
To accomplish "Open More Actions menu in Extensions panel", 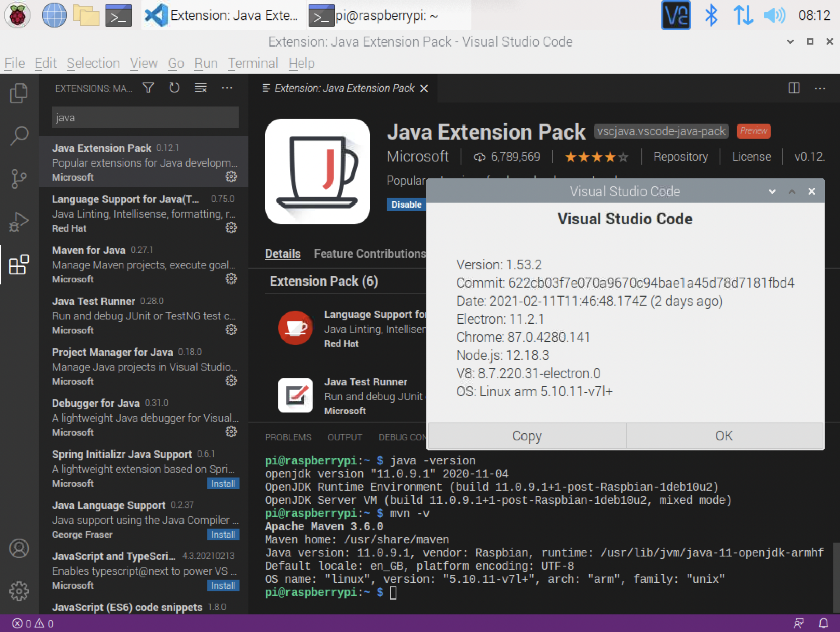I will (x=227, y=88).
